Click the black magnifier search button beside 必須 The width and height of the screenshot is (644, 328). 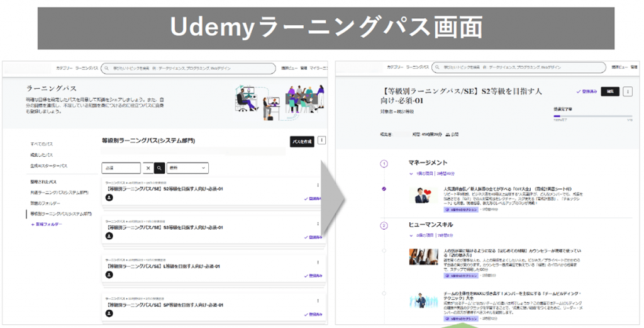159,168
